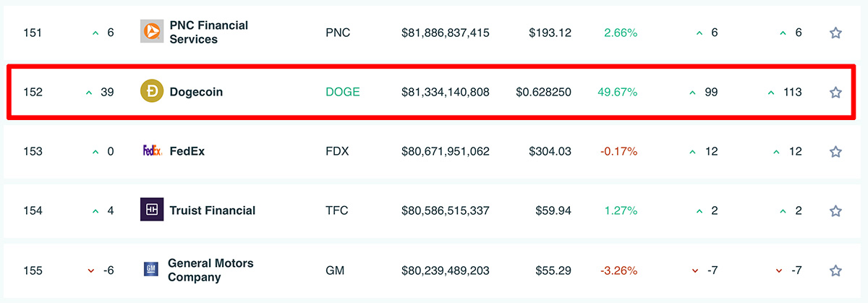The image size is (868, 303).
Task: Click the green up arrow beside Dogecoin's 39
Action: [x=90, y=93]
